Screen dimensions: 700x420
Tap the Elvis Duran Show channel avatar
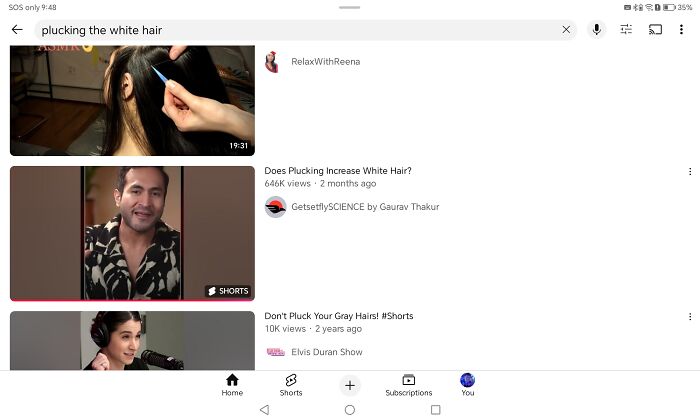(x=275, y=352)
